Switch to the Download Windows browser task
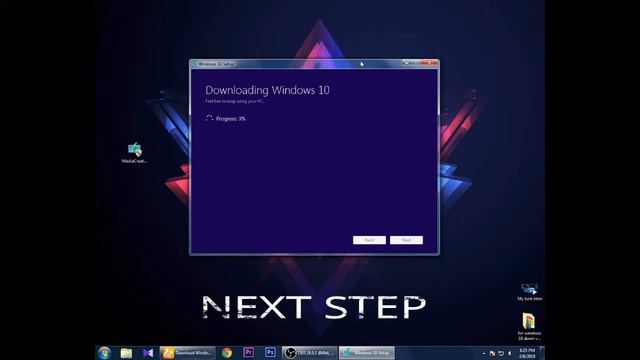 click(x=187, y=353)
